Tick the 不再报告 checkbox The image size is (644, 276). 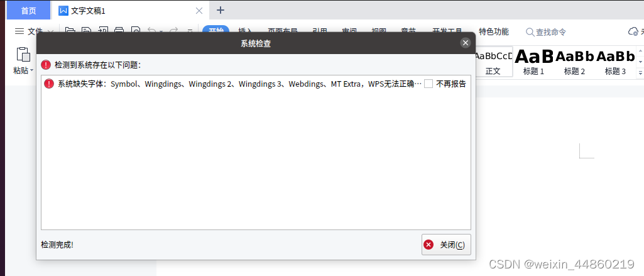(x=428, y=84)
